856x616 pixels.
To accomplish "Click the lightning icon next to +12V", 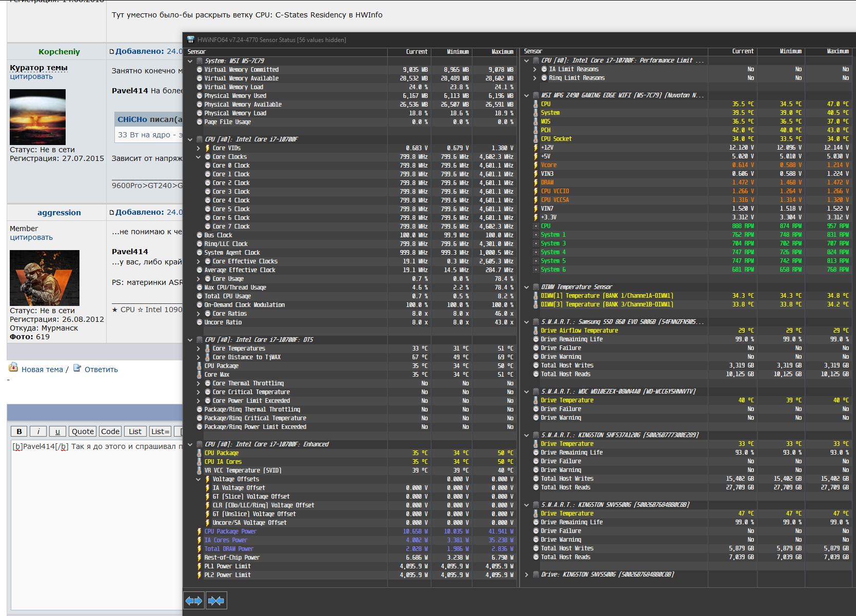I will point(536,148).
